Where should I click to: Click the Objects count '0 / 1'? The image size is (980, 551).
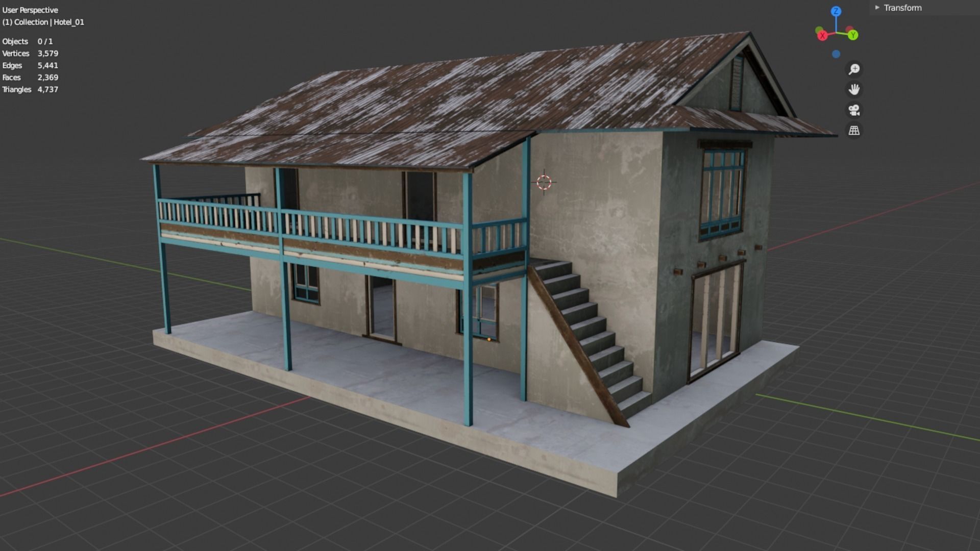[45, 41]
